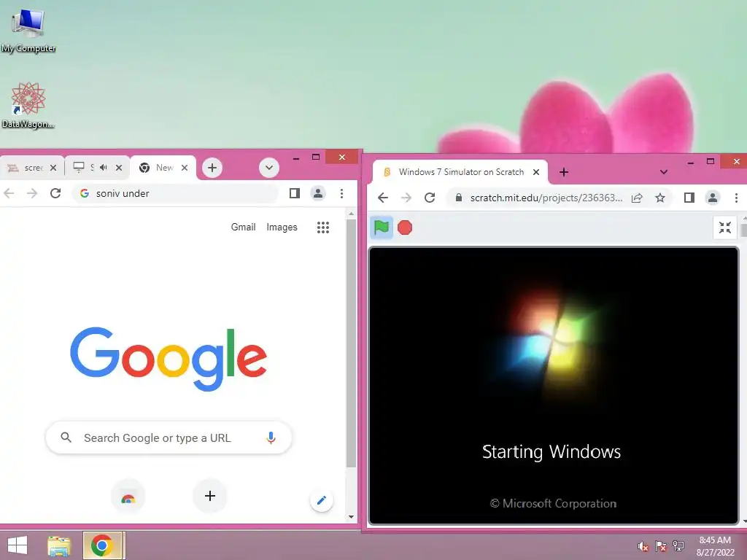Select the DataWagon desktop shortcut
747x560 pixels.
[x=28, y=105]
